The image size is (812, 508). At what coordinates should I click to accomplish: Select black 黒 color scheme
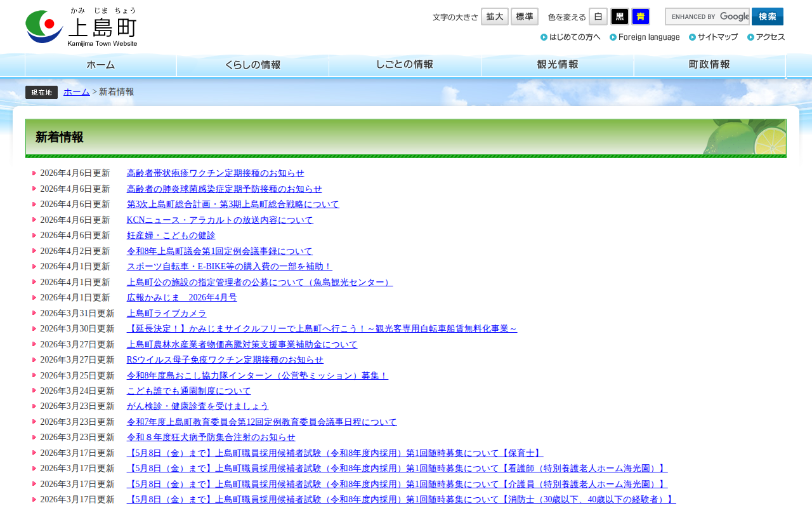620,17
